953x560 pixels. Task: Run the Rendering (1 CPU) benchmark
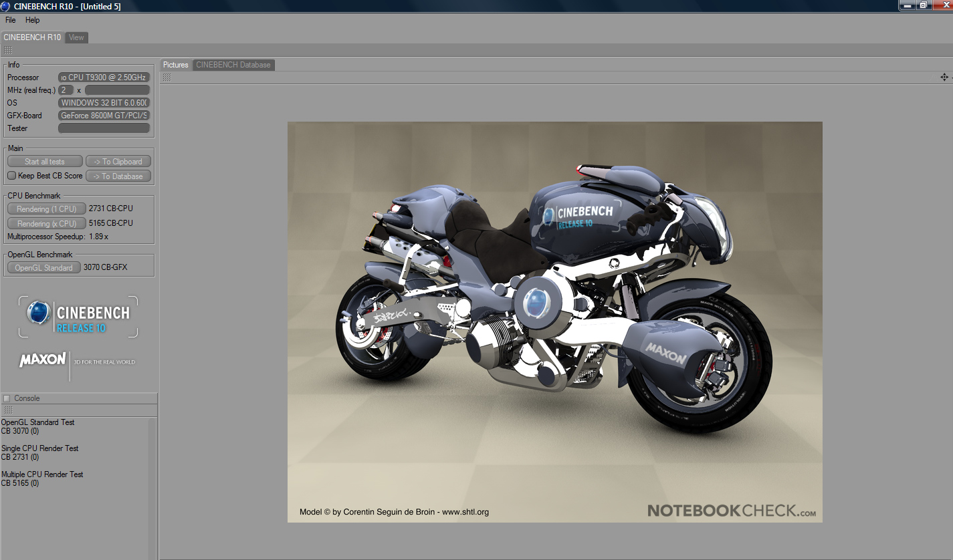pyautogui.click(x=47, y=209)
